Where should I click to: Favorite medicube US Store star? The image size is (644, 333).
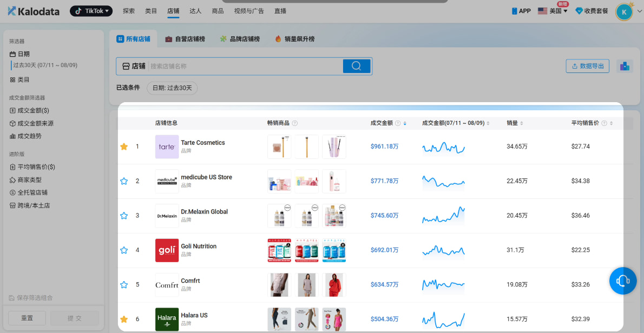click(124, 181)
